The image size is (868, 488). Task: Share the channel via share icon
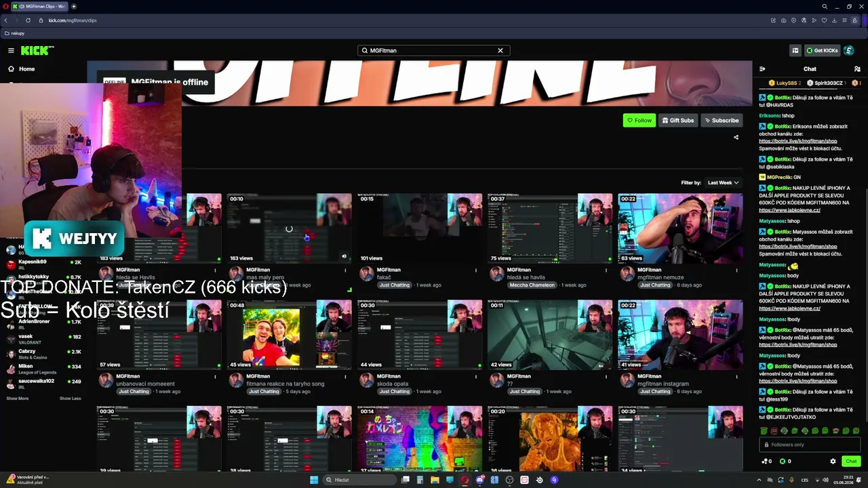point(736,138)
